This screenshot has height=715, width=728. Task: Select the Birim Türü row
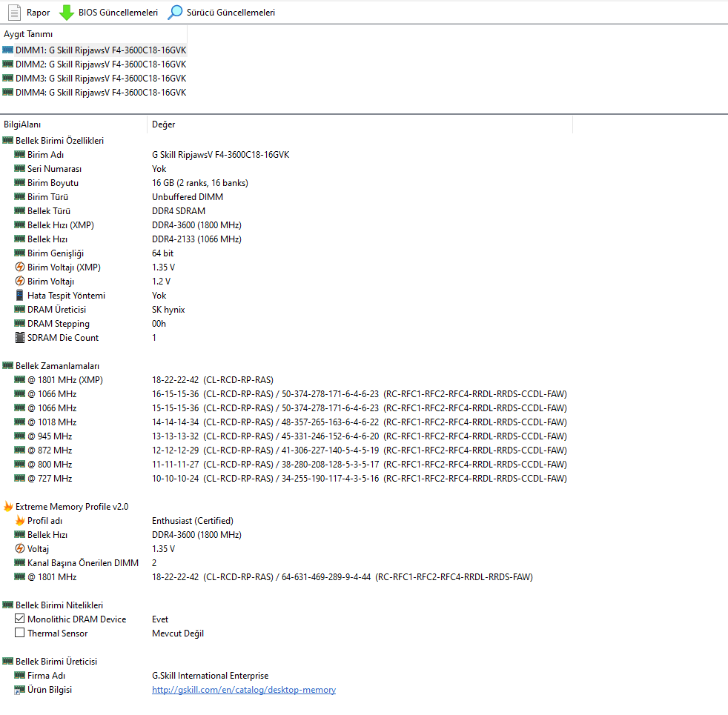coord(287,197)
